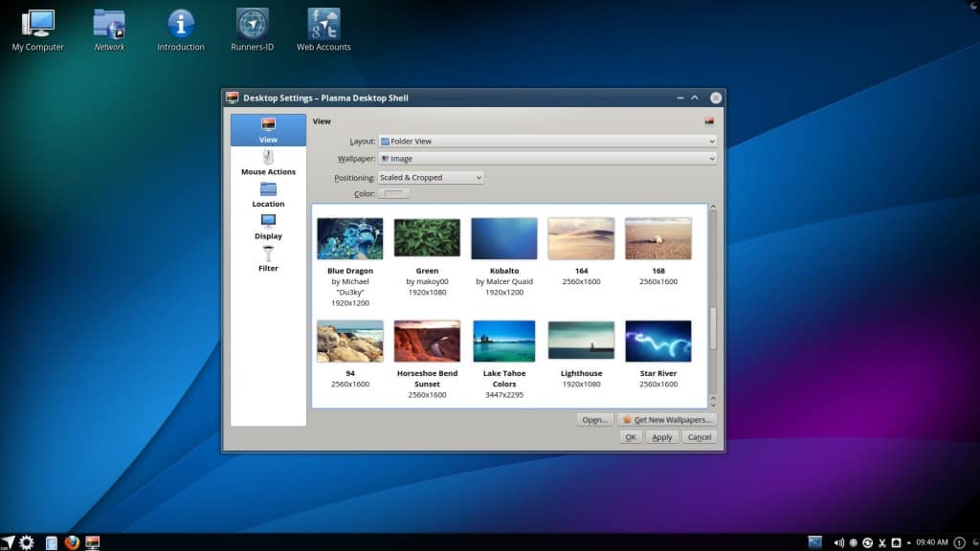Launch Firefox from the taskbar

coord(72,542)
